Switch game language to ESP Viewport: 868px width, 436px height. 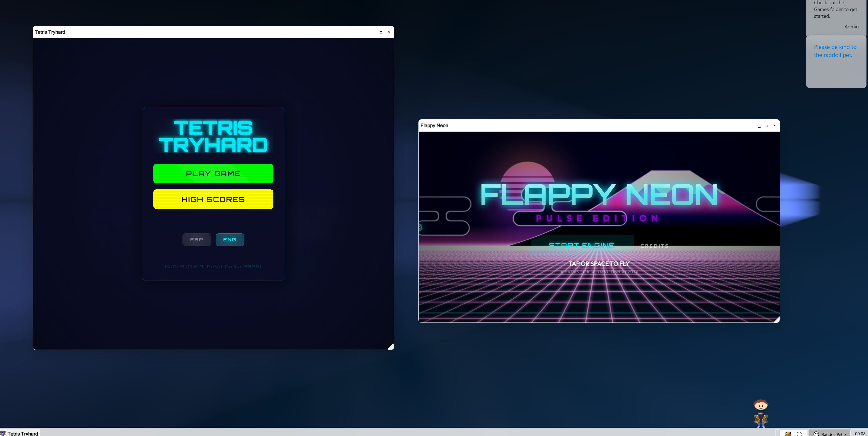[197, 239]
